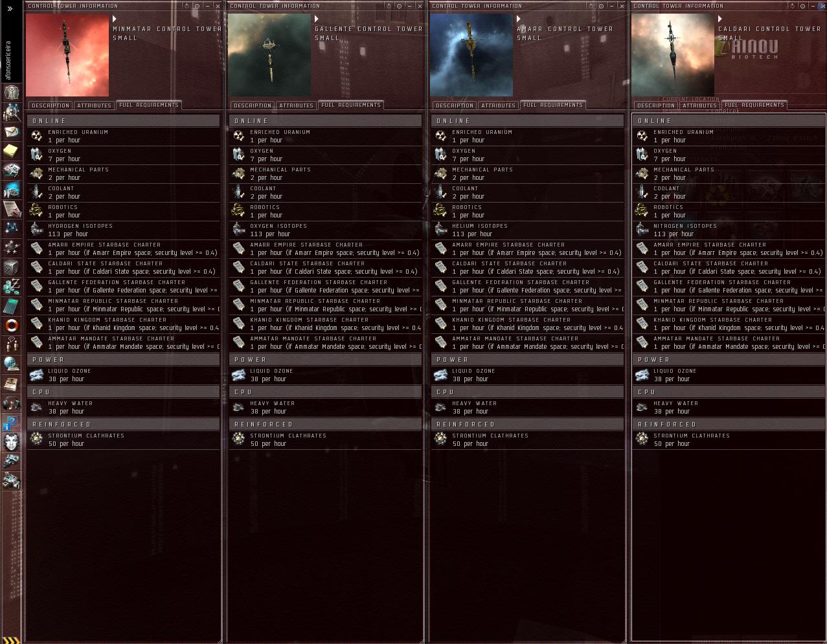The width and height of the screenshot is (827, 644).
Task: Click Robotics icon in Minmatar tower window
Action: coord(37,211)
